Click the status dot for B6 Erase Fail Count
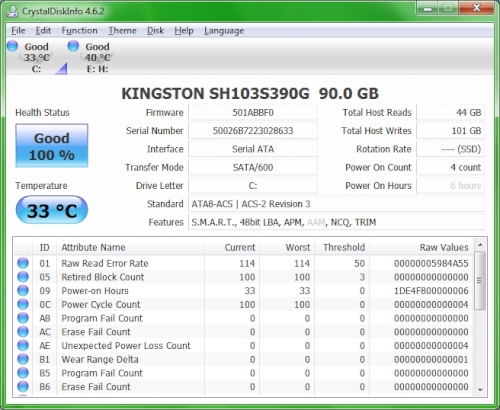The width and height of the screenshot is (500, 410). [23, 386]
